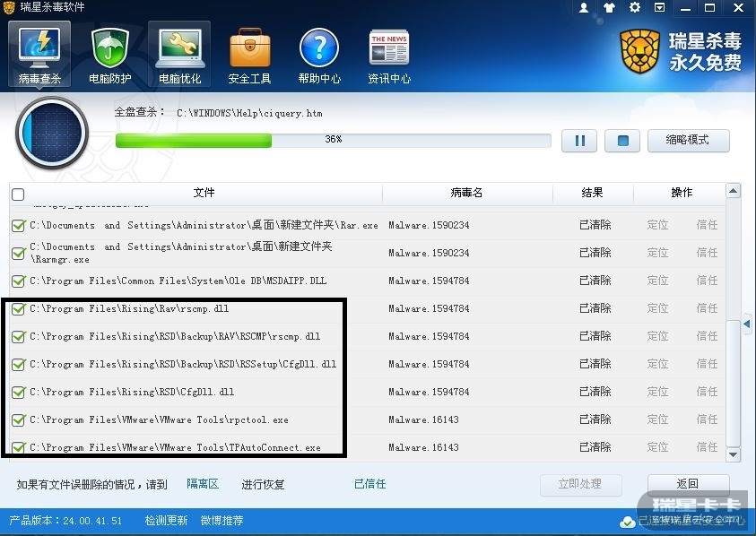Click 检测更新 in the status bar
This screenshot has height=536, width=756.
coord(166,521)
